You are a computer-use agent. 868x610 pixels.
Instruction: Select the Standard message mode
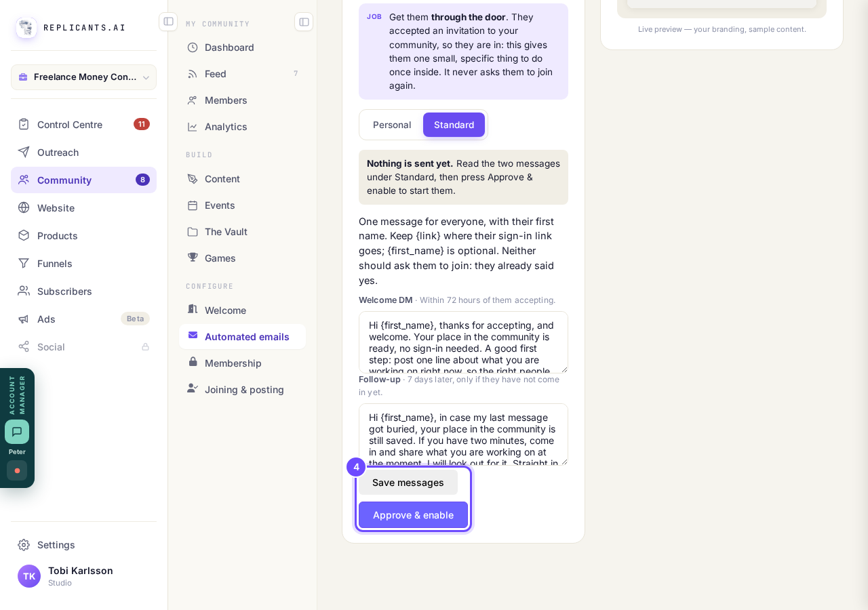[x=454, y=125]
